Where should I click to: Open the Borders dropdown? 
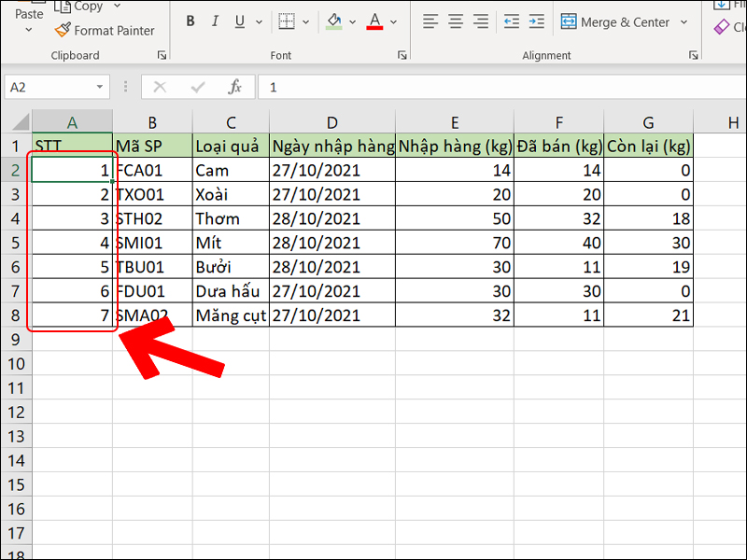(x=304, y=21)
